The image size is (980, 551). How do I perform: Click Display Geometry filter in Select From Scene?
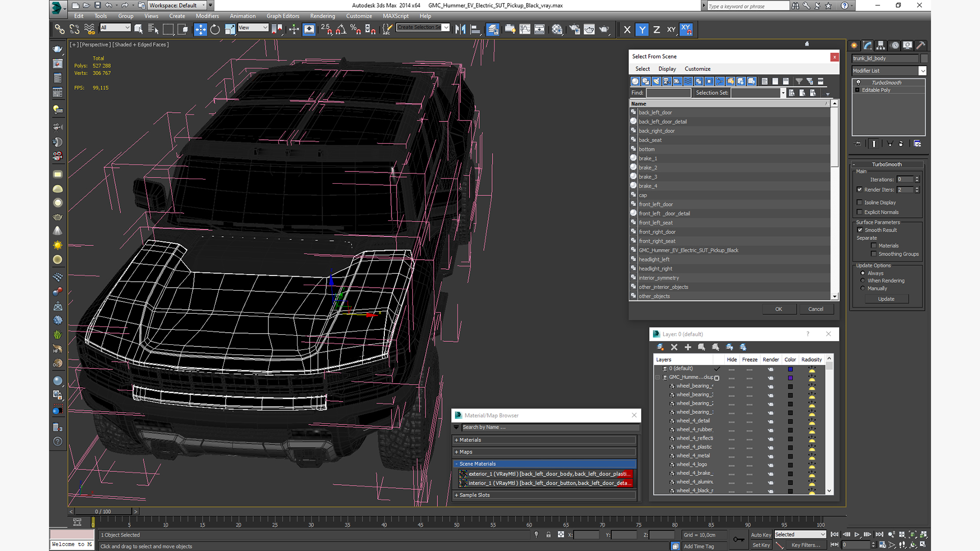635,81
